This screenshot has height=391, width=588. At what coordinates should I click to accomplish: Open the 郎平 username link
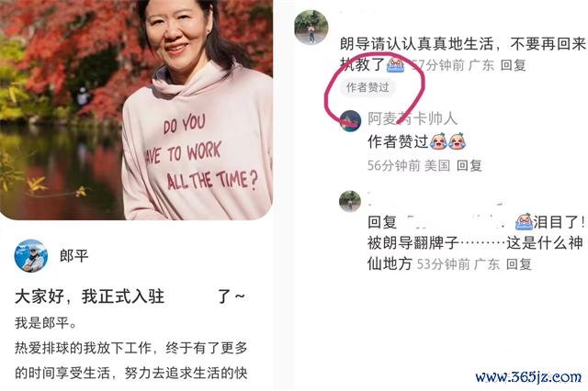(73, 256)
